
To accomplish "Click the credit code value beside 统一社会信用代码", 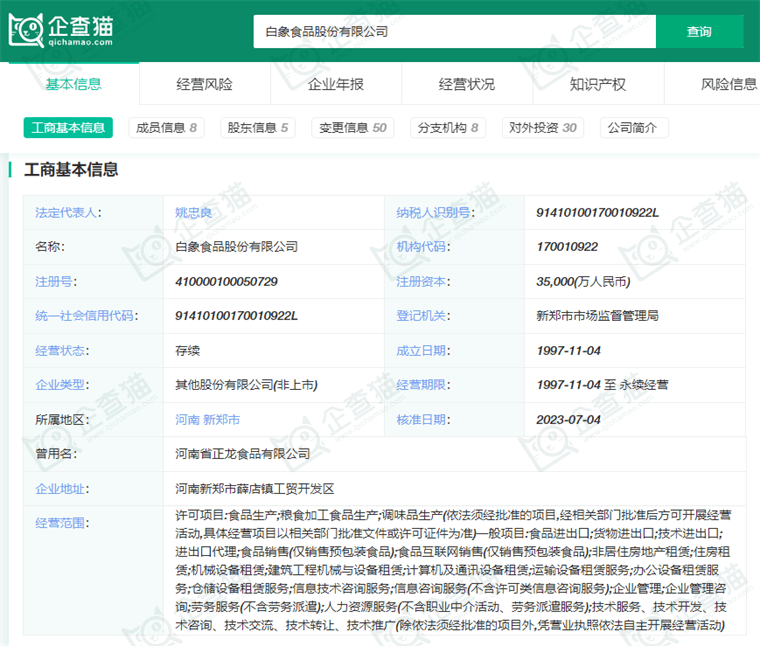I will [236, 316].
